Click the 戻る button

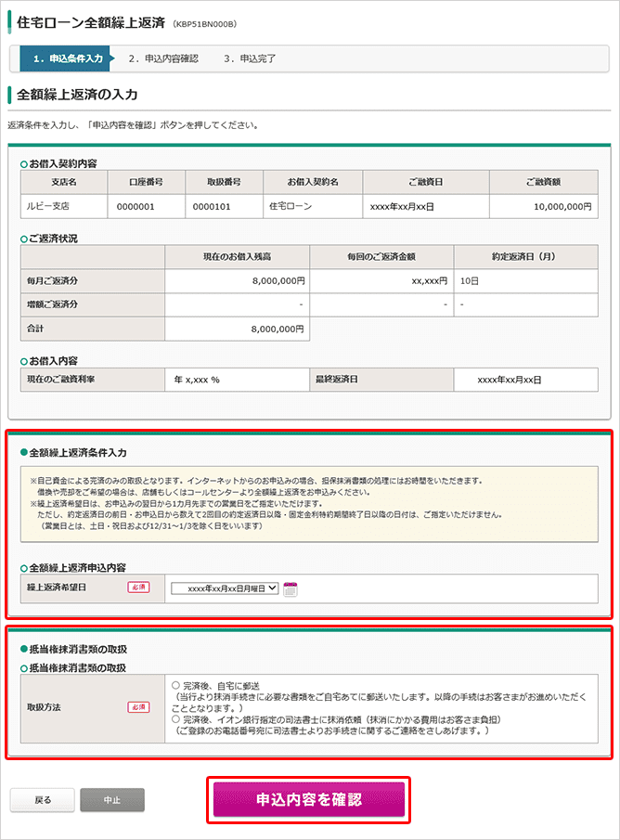[43, 800]
